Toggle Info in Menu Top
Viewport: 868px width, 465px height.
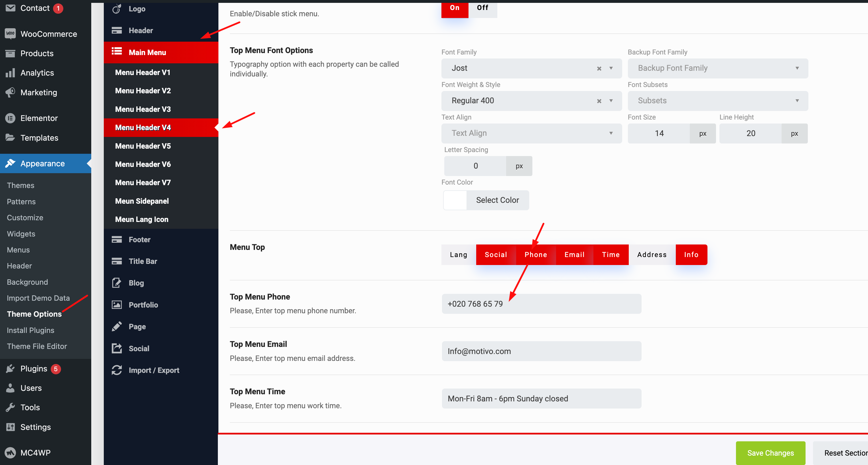pos(691,254)
